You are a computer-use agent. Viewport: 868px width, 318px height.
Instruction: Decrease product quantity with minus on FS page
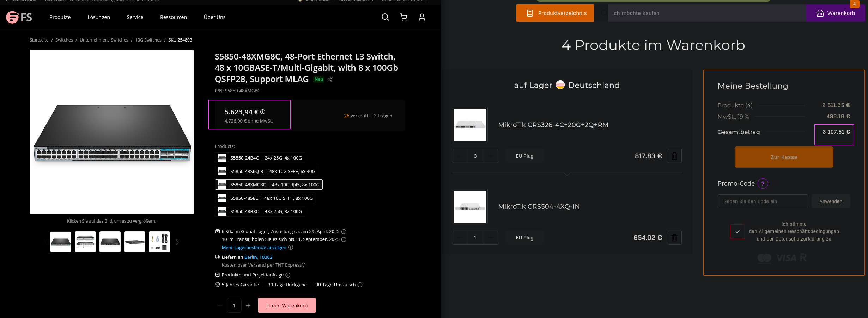tap(220, 306)
